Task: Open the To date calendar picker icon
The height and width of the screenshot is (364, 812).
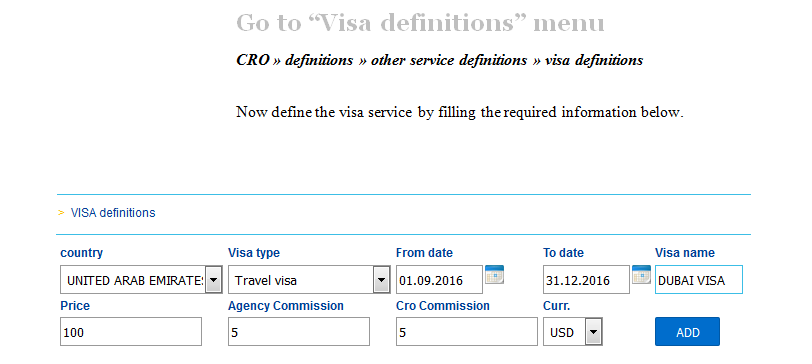Action: 641,274
